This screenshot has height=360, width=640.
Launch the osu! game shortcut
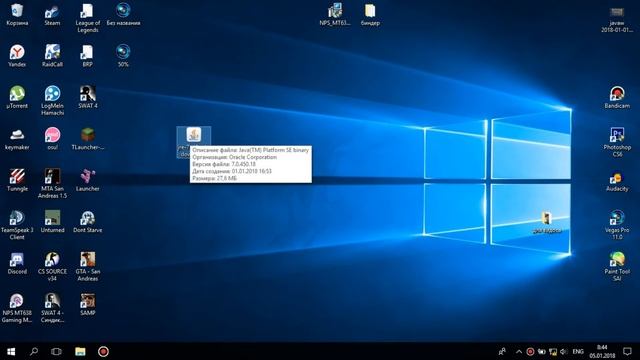[x=52, y=139]
